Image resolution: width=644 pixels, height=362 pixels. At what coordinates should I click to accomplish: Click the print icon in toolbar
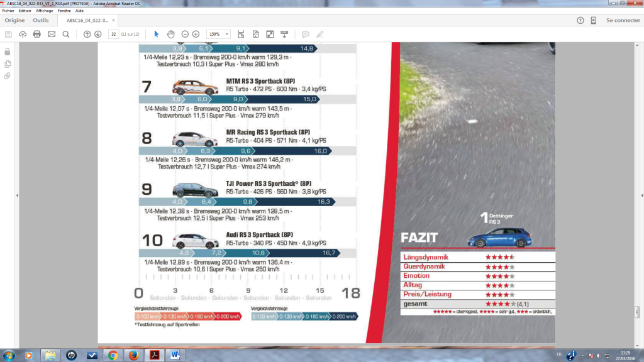pyautogui.click(x=37, y=34)
